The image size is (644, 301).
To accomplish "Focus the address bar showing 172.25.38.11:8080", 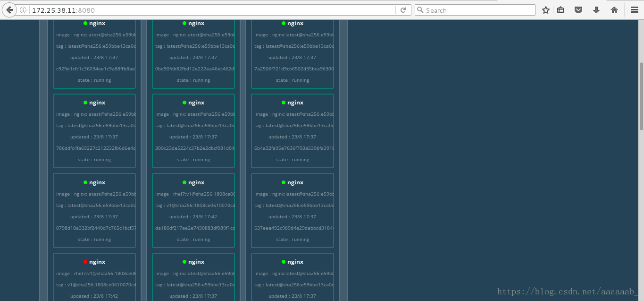I will [x=212, y=10].
